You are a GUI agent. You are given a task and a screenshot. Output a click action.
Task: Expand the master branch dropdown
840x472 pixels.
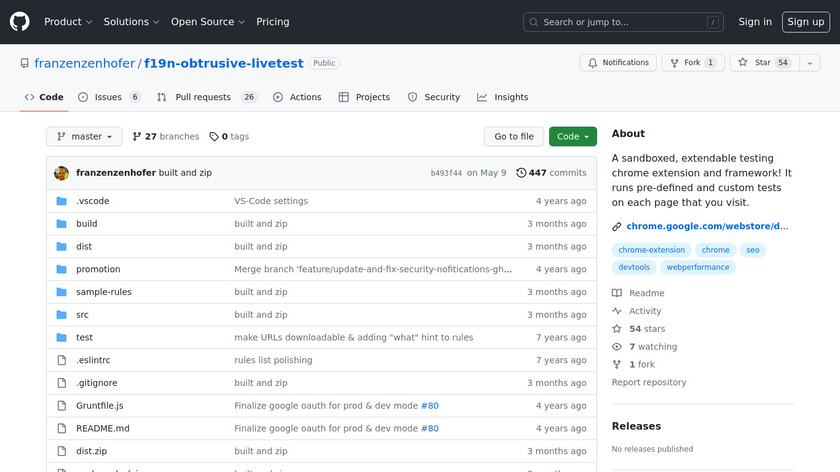85,137
